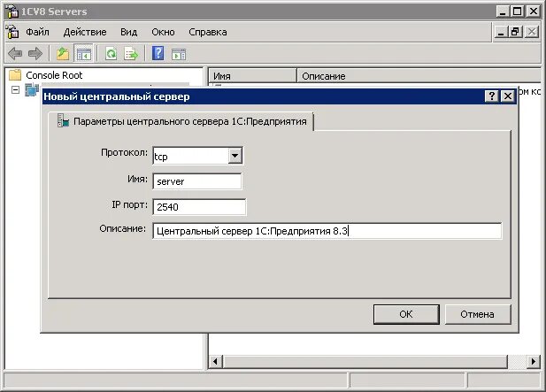Open the Окно menu
The height and width of the screenshot is (392, 546).
(x=163, y=32)
